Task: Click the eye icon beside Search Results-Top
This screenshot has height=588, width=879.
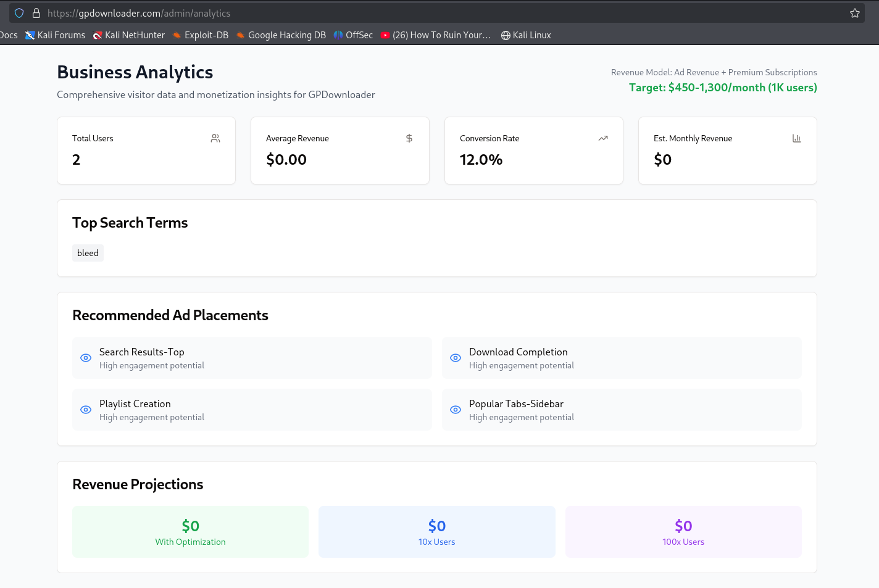Action: [86, 358]
